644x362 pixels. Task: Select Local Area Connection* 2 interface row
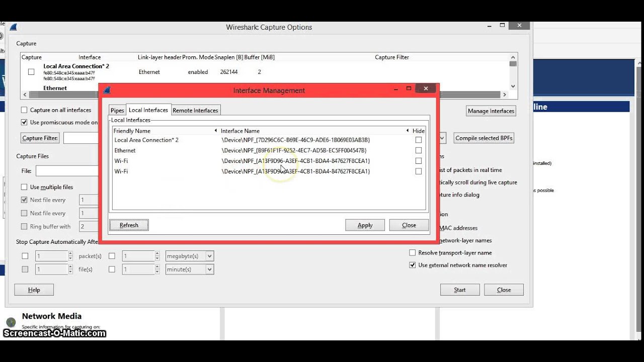(x=269, y=140)
